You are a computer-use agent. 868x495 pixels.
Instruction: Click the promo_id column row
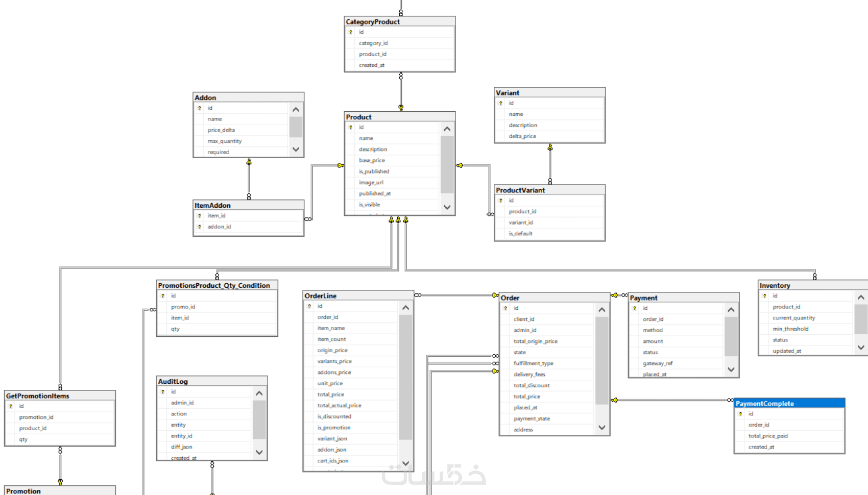[217, 307]
